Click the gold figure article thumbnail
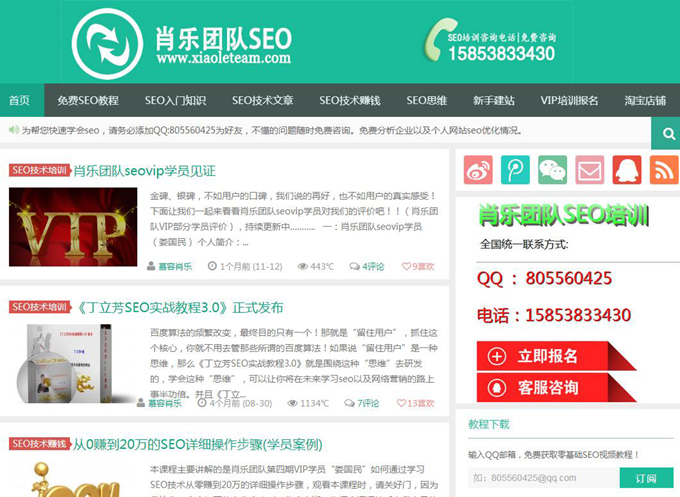 (73, 479)
